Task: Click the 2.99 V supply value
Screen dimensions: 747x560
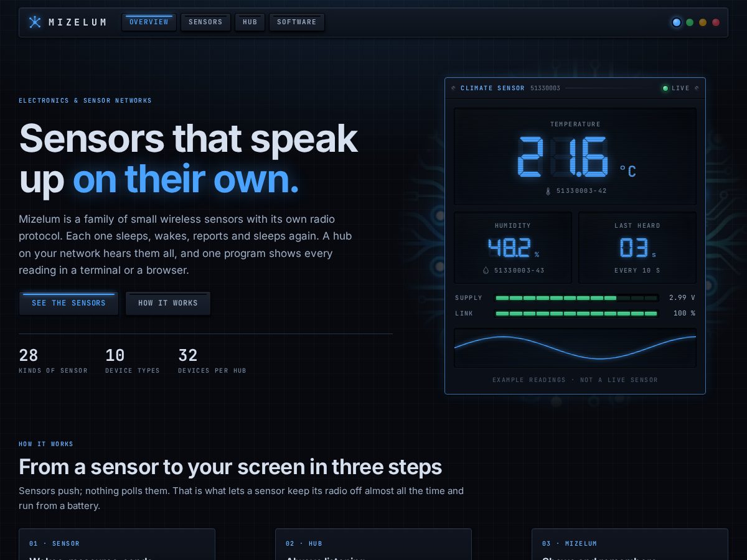Action: click(682, 298)
